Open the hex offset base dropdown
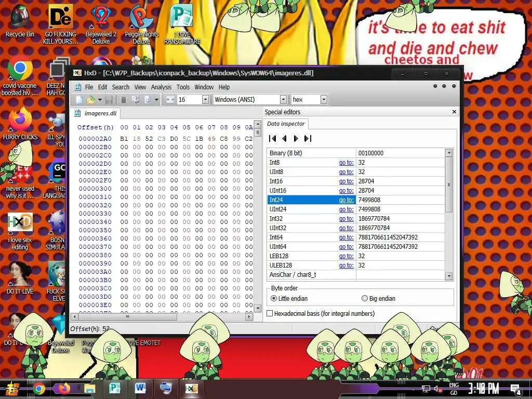 (324, 100)
